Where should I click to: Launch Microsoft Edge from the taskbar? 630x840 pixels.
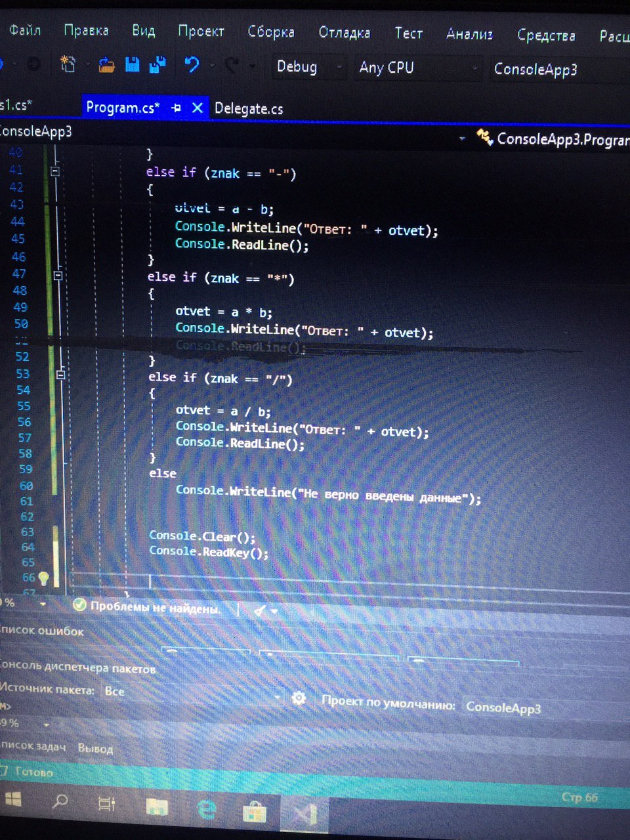[207, 810]
